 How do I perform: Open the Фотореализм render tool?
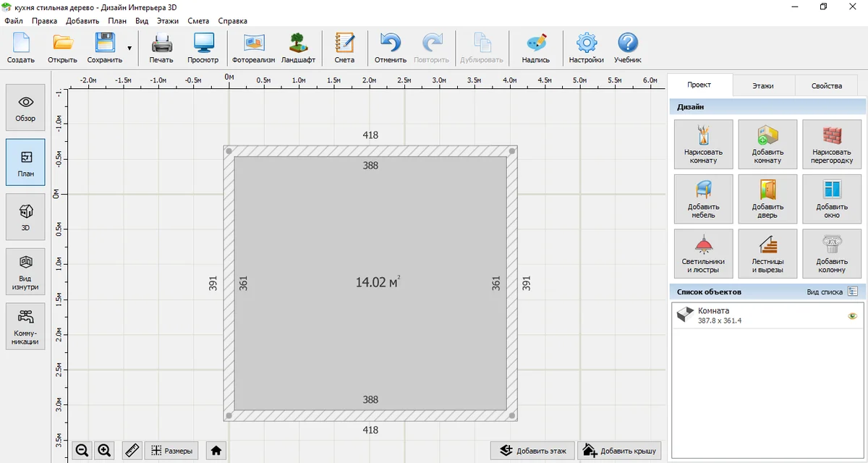253,48
